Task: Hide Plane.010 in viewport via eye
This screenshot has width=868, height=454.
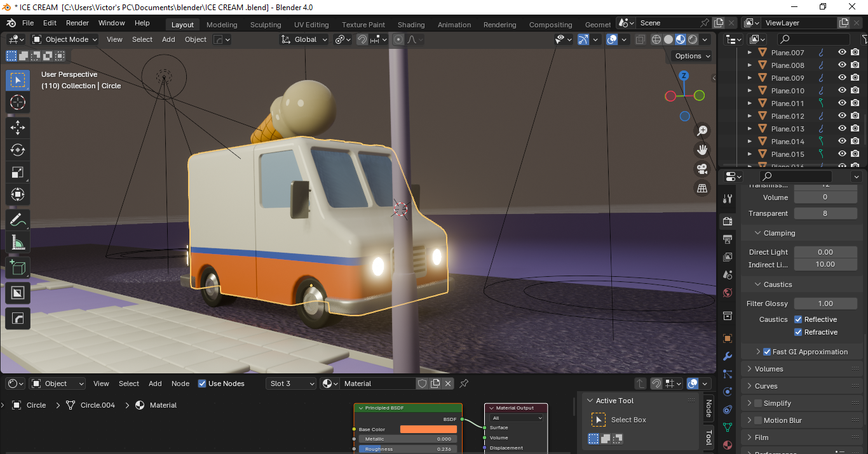Action: point(842,91)
